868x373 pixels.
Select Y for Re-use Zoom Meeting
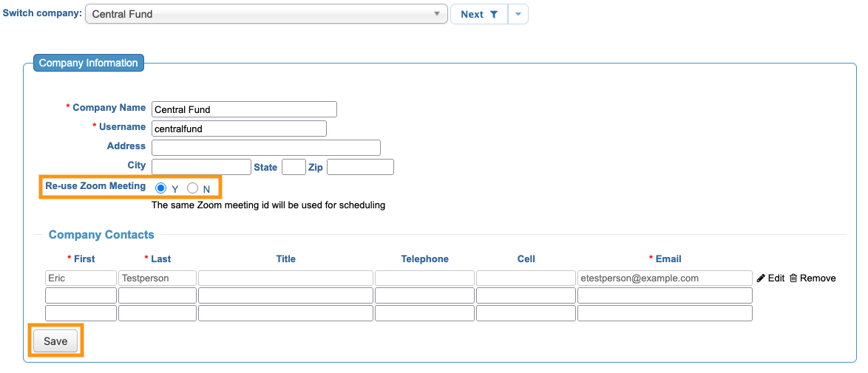[x=161, y=188]
